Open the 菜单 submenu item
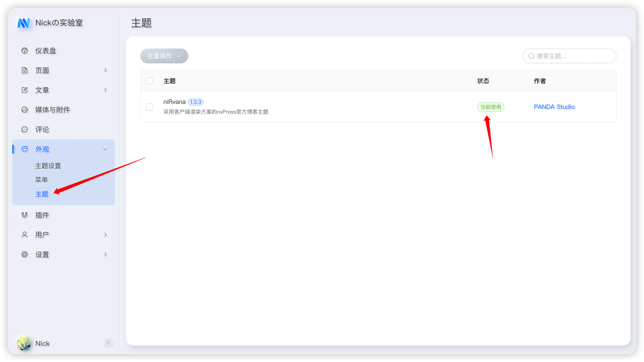644x362 pixels. [x=42, y=180]
